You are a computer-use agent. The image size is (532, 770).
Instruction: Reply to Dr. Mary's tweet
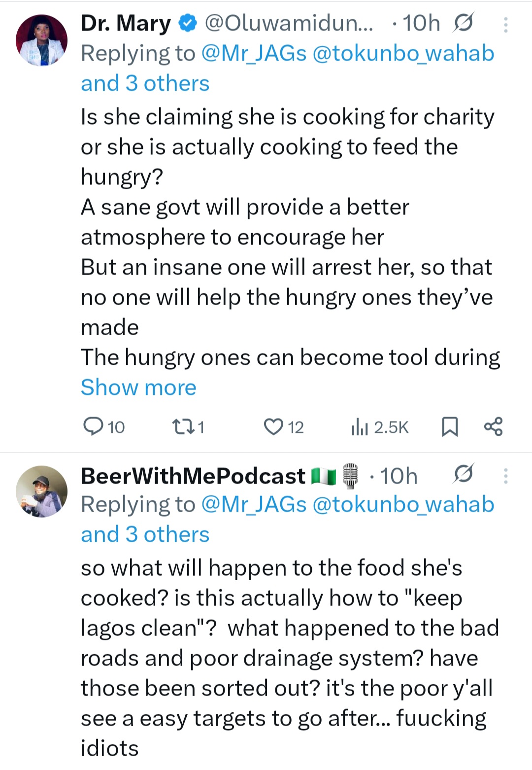[x=93, y=426]
